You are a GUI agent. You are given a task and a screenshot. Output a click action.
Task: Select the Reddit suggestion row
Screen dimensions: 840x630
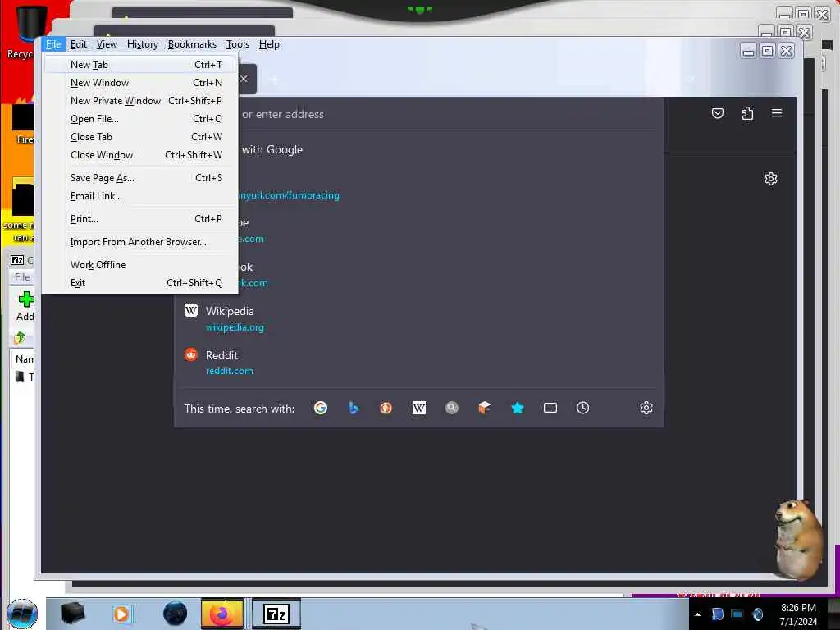[x=419, y=363]
